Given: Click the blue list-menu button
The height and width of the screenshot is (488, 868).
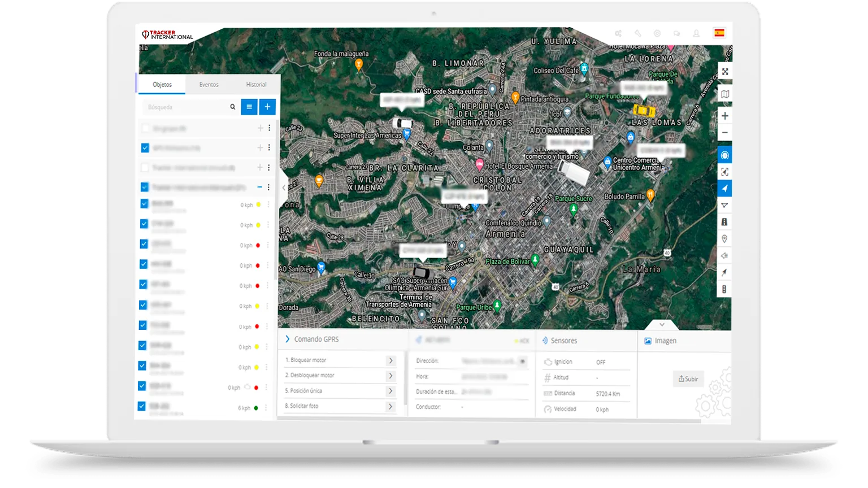Looking at the screenshot, I should [x=249, y=107].
